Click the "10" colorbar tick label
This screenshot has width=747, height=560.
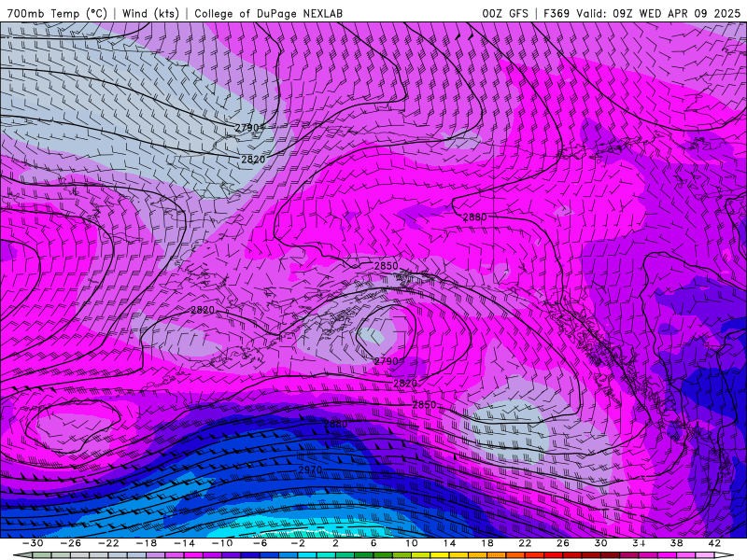411,543
